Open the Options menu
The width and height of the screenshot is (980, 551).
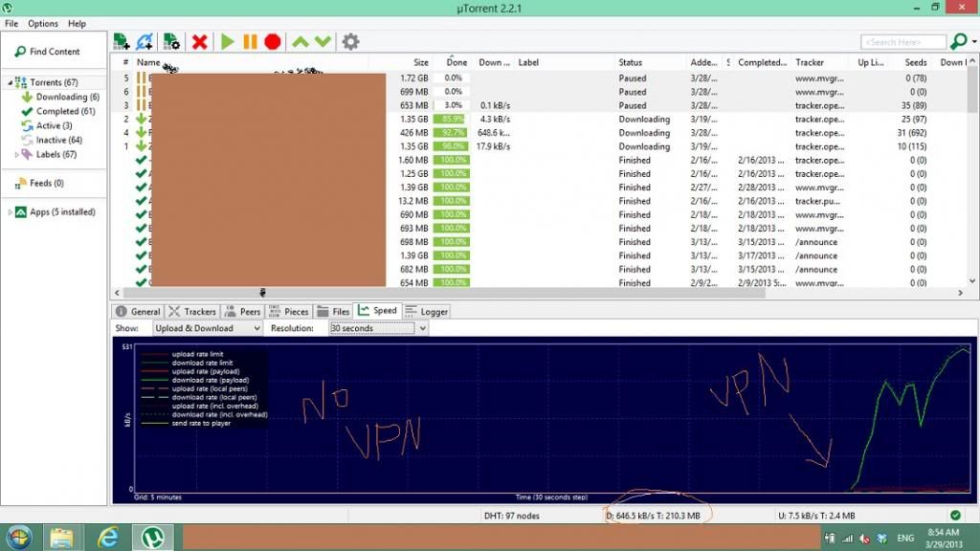[x=42, y=24]
